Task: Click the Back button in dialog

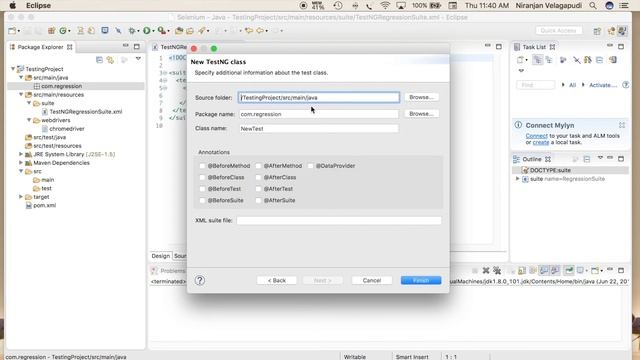Action: click(x=277, y=280)
